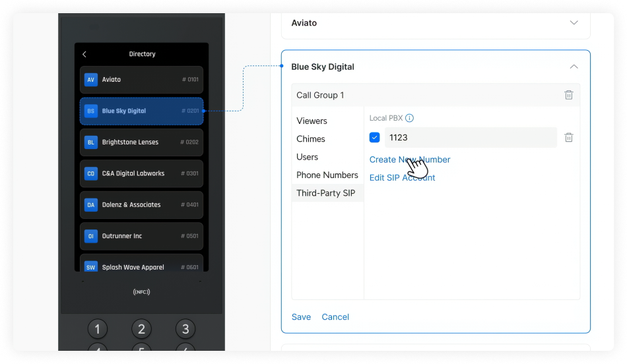Click the Edit SIP Account link
The width and height of the screenshot is (627, 364).
coord(402,177)
